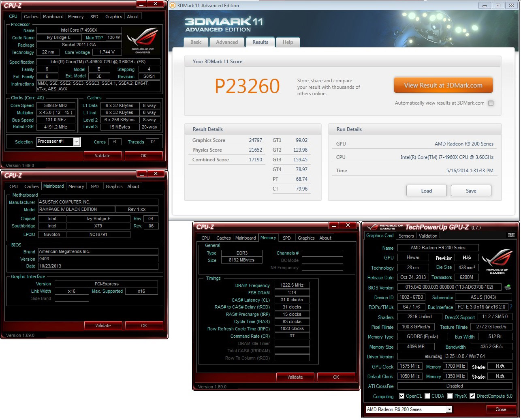Click the "P23260" score text
521x420 pixels.
[x=247, y=86]
